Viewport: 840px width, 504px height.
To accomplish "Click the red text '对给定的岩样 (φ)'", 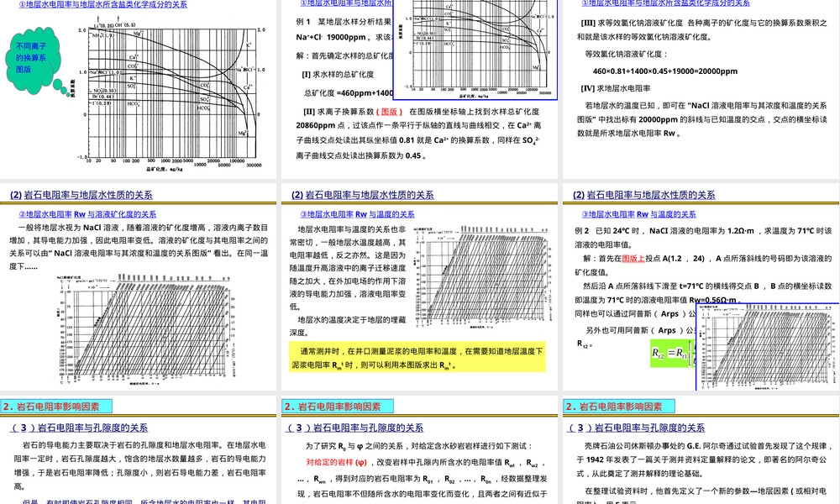I will click(x=337, y=462).
